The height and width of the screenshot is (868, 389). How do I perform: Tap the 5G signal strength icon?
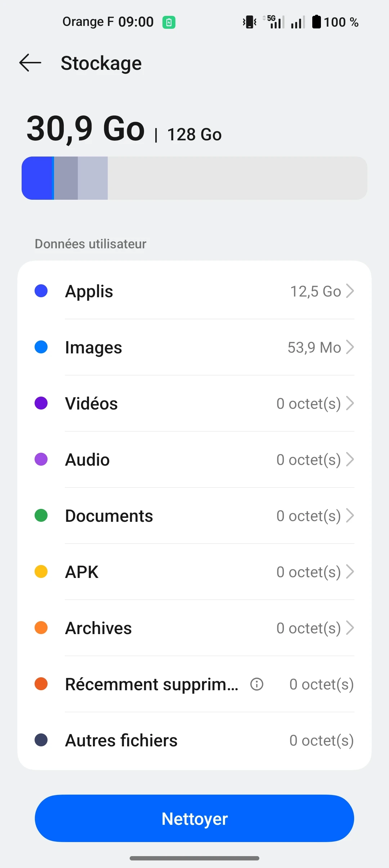274,22
